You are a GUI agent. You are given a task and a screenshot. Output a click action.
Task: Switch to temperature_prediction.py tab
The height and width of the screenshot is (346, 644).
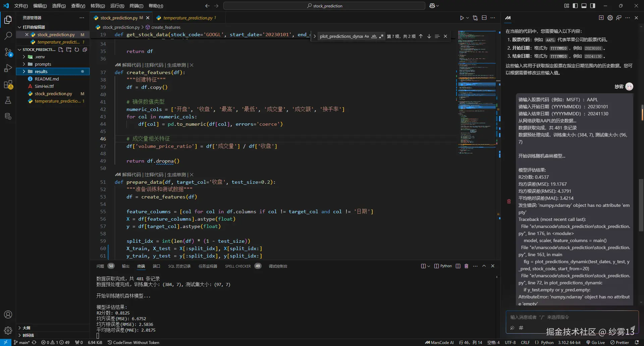pyautogui.click(x=187, y=18)
